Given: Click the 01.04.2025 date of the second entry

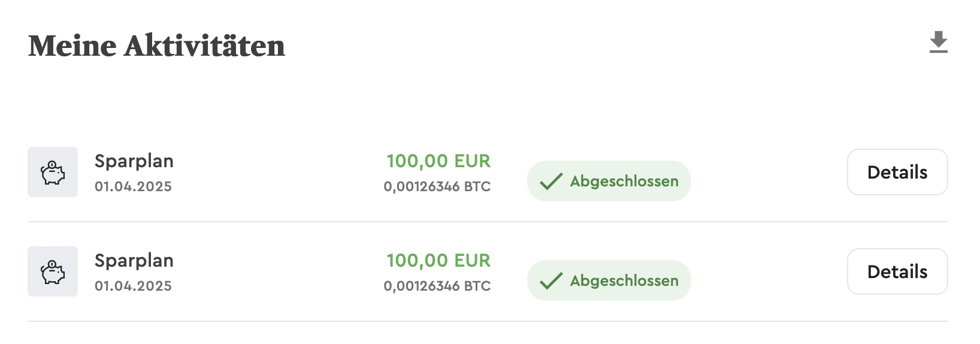Looking at the screenshot, I should [x=133, y=286].
